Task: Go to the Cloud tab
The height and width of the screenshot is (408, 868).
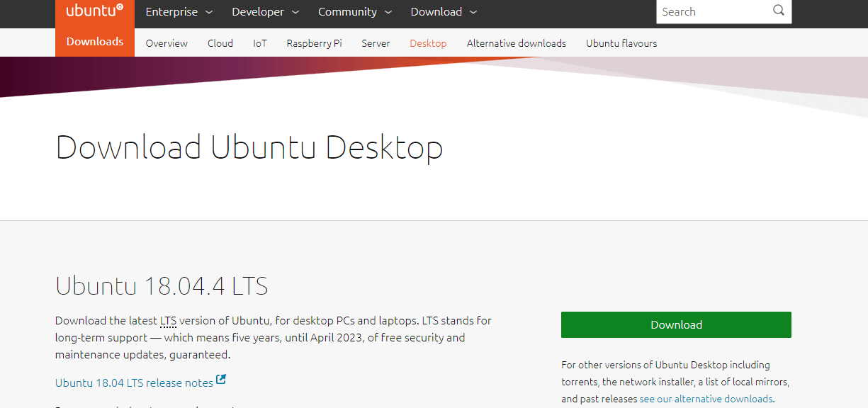Action: pos(220,43)
